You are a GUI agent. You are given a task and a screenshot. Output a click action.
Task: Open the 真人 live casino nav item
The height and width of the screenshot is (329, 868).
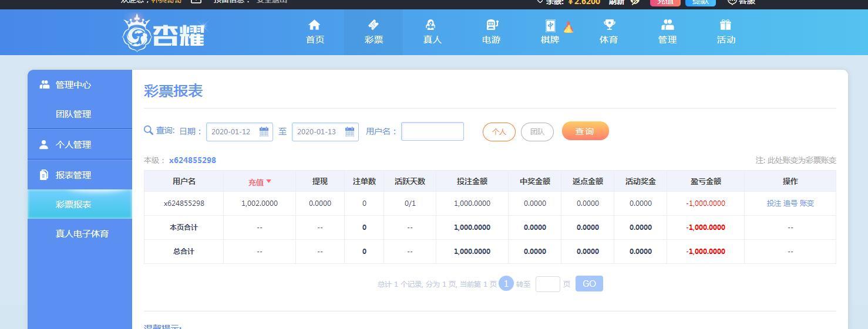point(432,32)
